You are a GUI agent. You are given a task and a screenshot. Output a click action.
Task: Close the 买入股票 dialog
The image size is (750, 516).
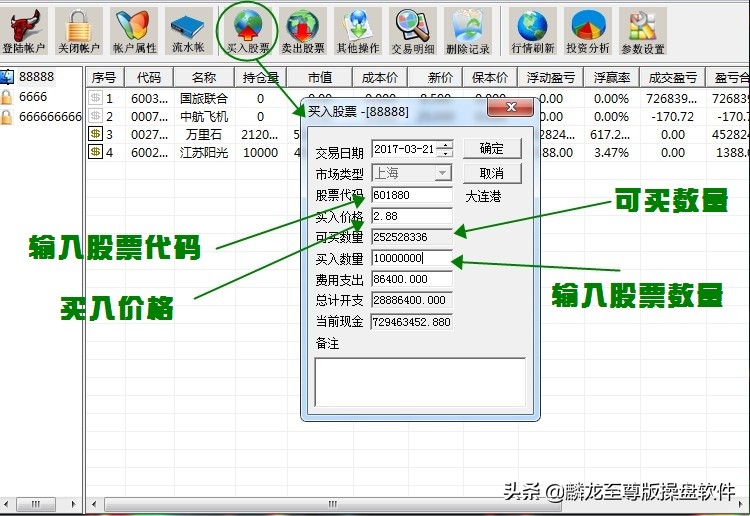point(510,108)
